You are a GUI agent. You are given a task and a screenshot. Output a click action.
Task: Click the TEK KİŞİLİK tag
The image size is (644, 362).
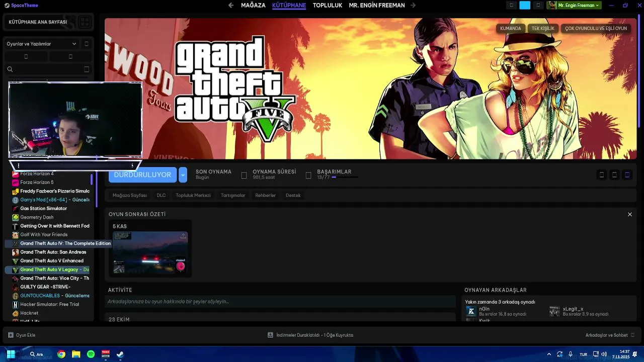[543, 29]
